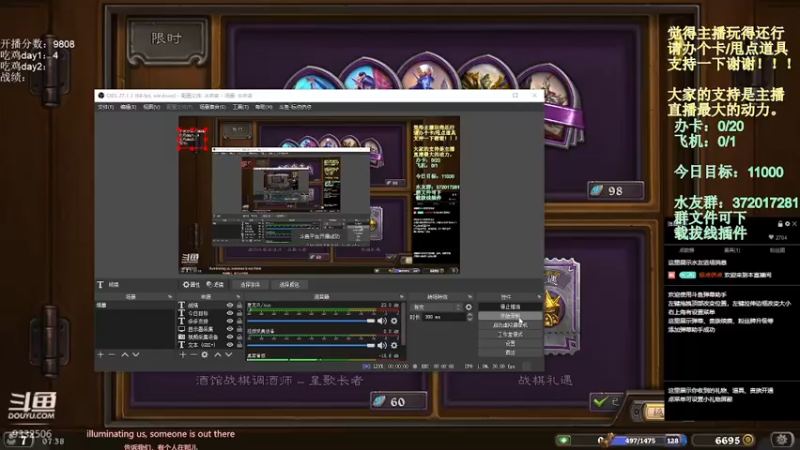Toggle lock on the 文本 (GDI+) source

239,345
